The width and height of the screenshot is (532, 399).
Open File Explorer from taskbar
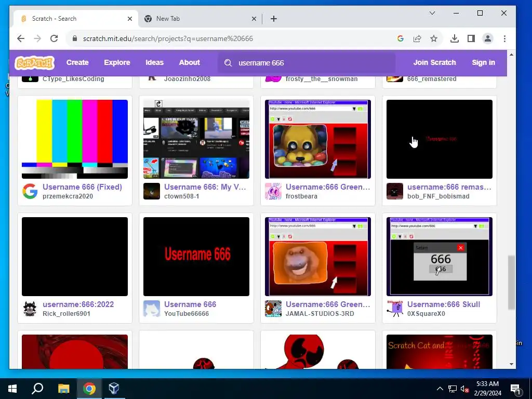(63, 389)
